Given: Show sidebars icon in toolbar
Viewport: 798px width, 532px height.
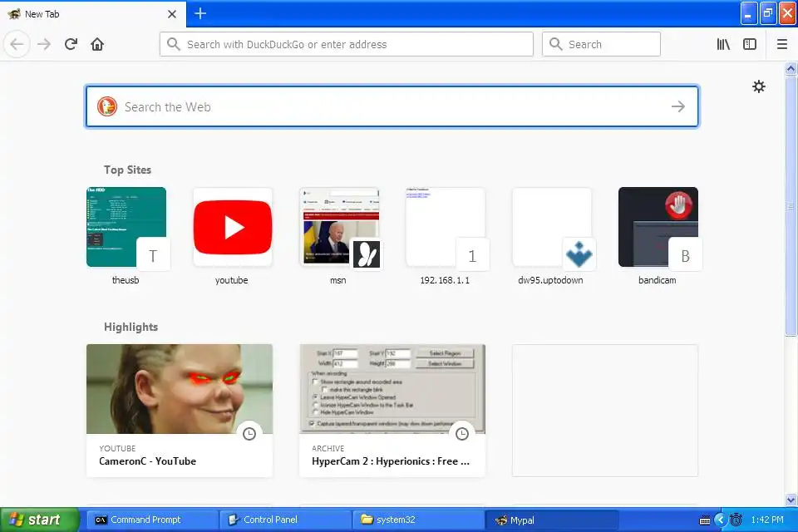Looking at the screenshot, I should click(x=750, y=44).
